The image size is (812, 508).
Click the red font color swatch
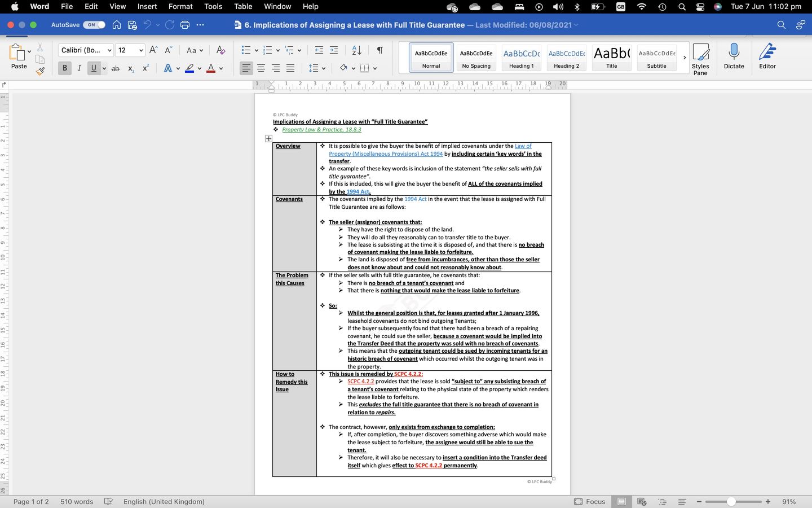[211, 68]
